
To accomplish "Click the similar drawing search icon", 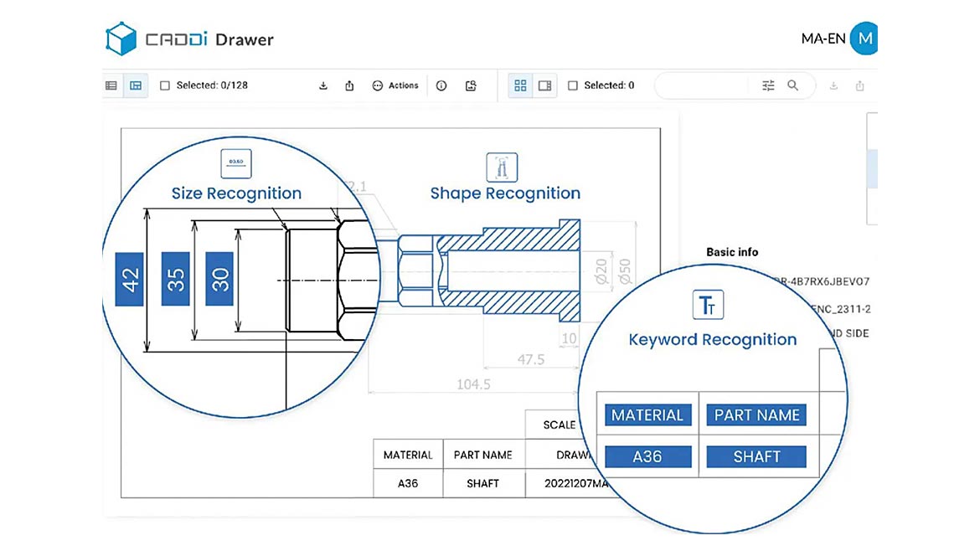I will (x=472, y=85).
